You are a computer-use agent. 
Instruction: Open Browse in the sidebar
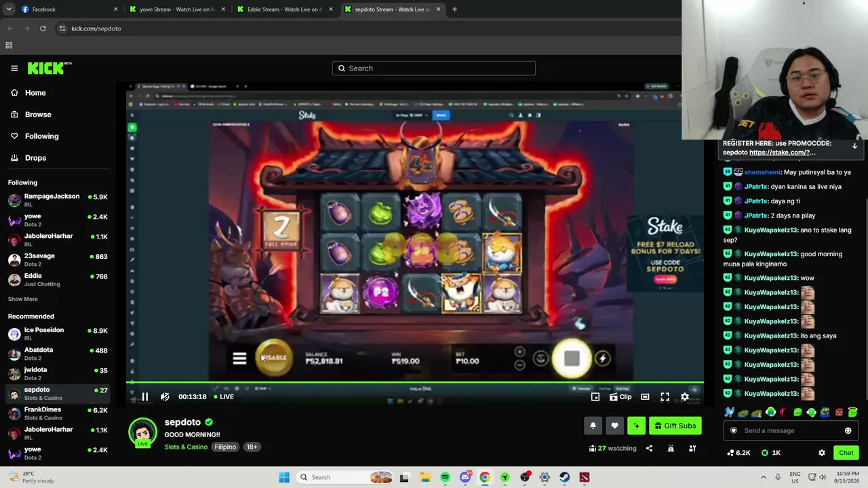38,115
